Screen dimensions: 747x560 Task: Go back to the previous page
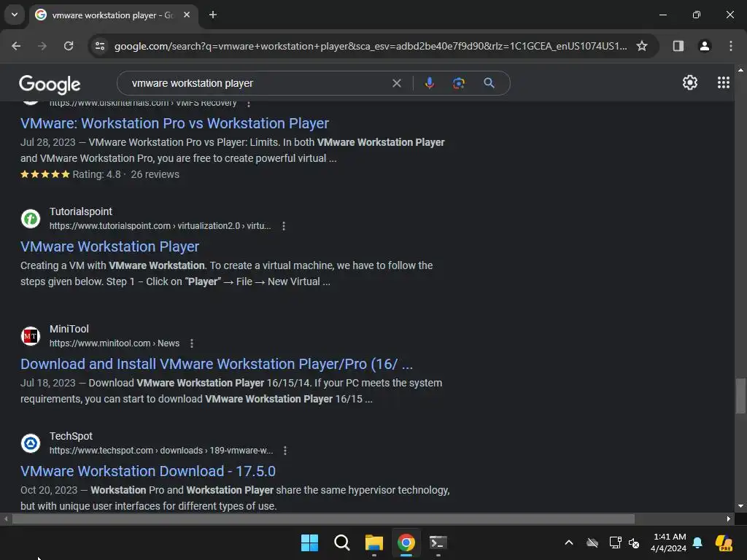click(16, 46)
